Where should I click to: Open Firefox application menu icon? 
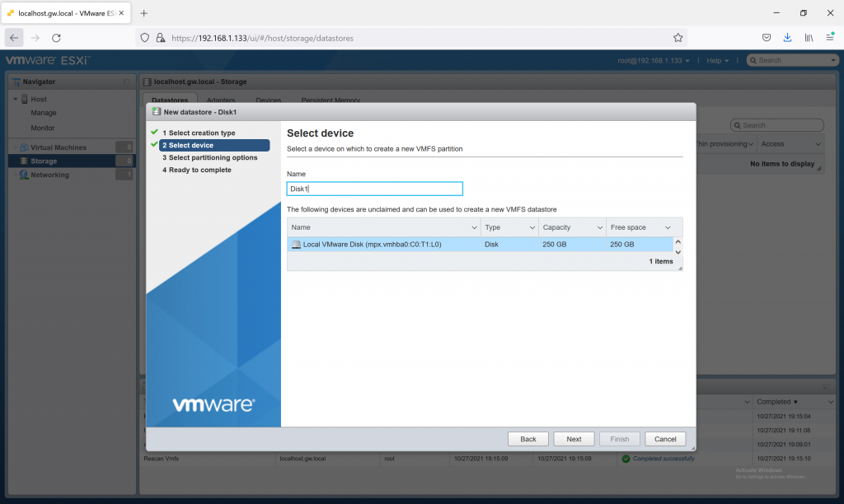(829, 37)
